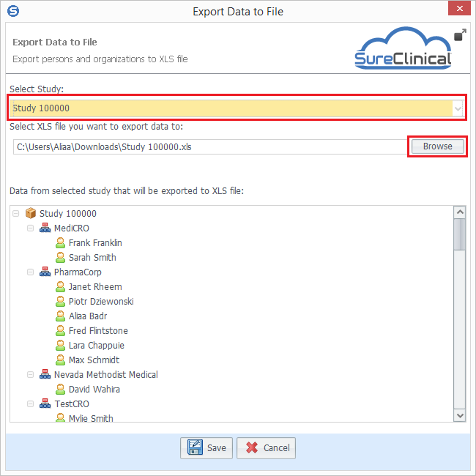The image size is (476, 476).
Task: Click the XLS file path field
Action: coord(209,147)
